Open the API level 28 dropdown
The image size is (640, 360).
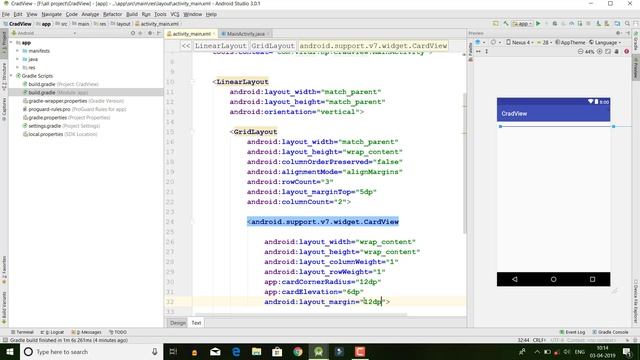click(544, 42)
